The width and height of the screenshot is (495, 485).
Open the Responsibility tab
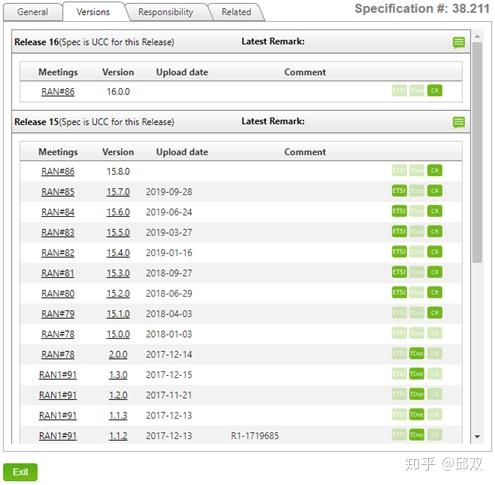tap(166, 12)
